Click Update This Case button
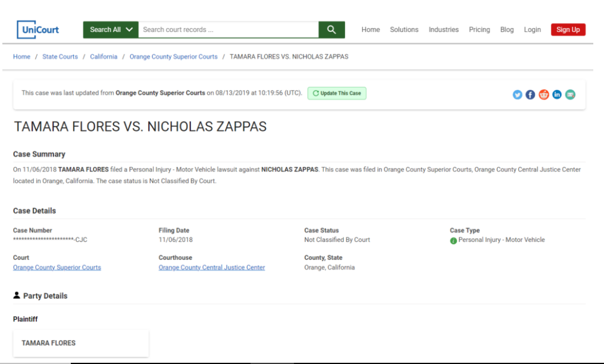The width and height of the screenshot is (604, 364). pos(337,93)
